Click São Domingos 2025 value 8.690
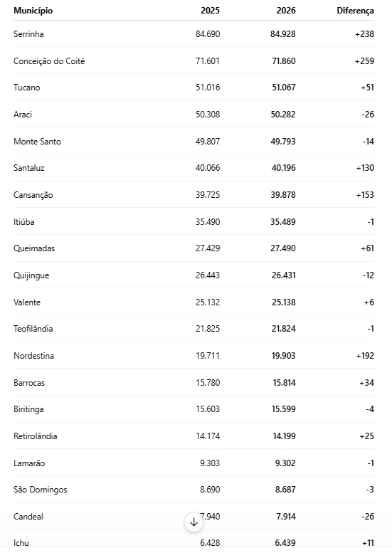Screen dimensions: 392x553 tap(210, 490)
